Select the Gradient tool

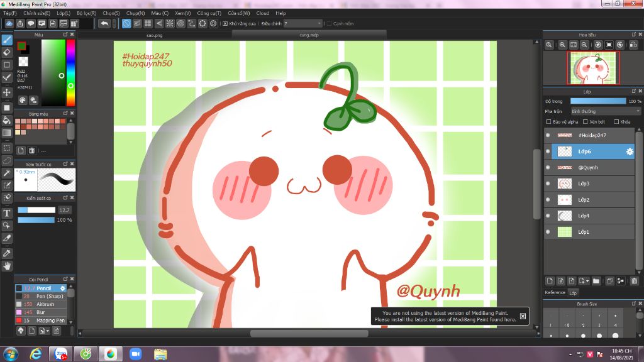(6, 133)
